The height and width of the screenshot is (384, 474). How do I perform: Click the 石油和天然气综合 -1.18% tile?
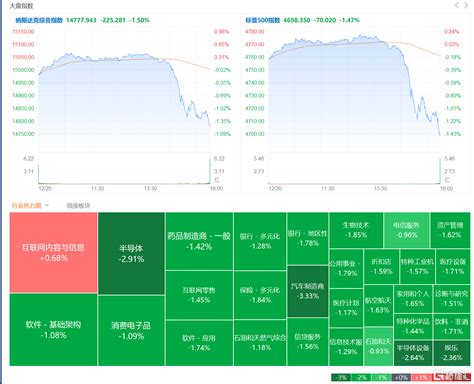260,343
